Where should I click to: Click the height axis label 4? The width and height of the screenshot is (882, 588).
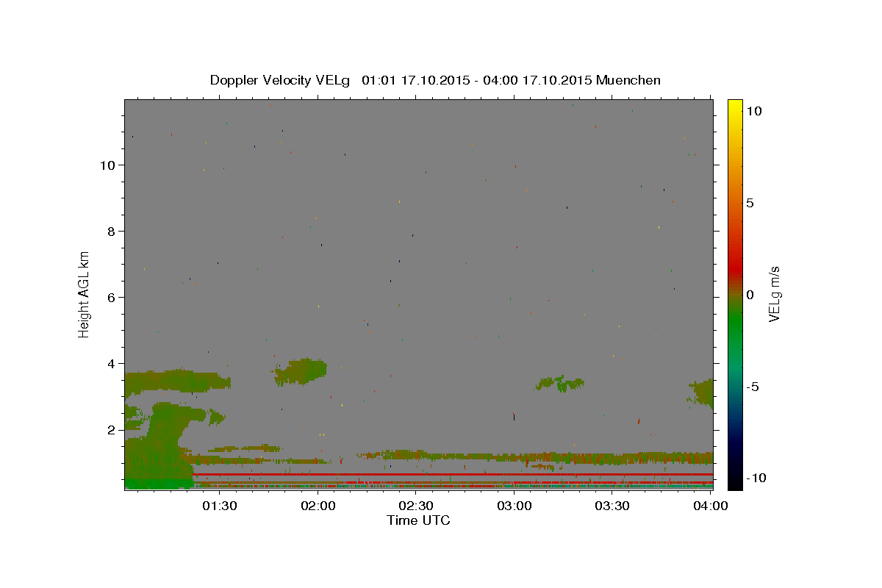coord(111,364)
